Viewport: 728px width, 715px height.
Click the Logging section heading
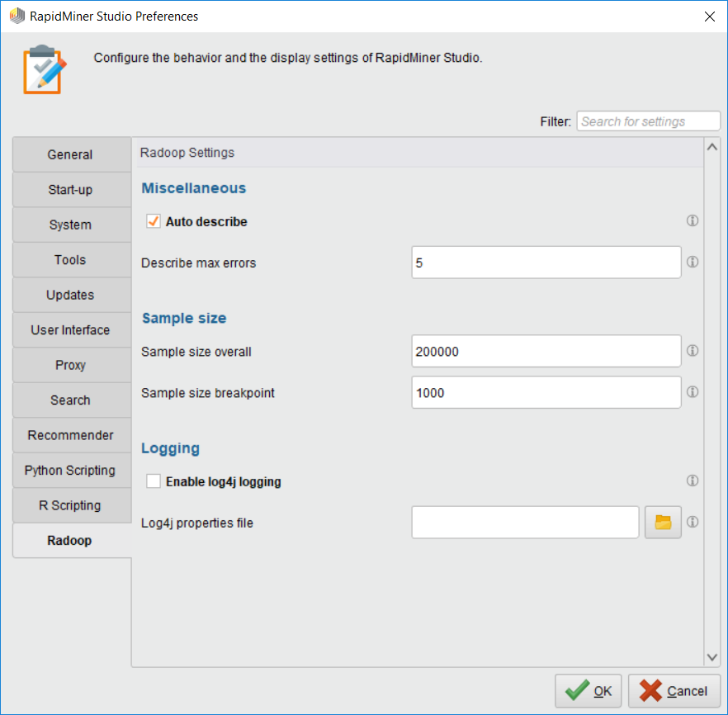pyautogui.click(x=170, y=448)
